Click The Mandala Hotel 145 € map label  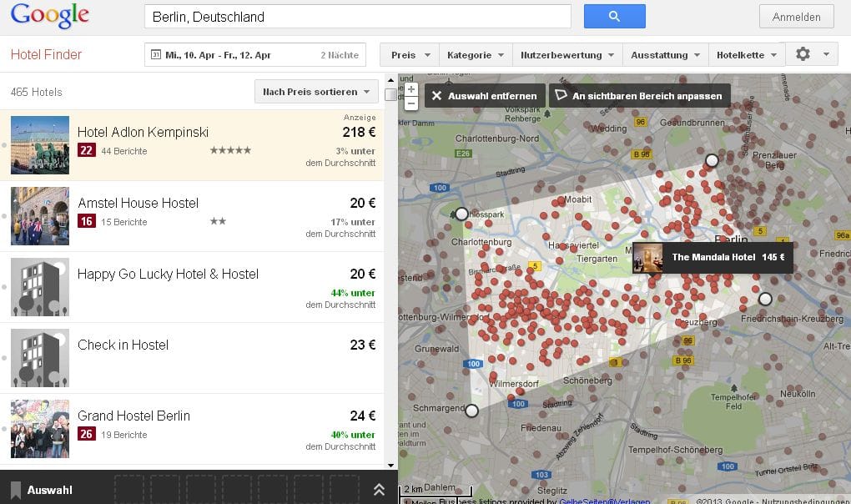(713, 258)
